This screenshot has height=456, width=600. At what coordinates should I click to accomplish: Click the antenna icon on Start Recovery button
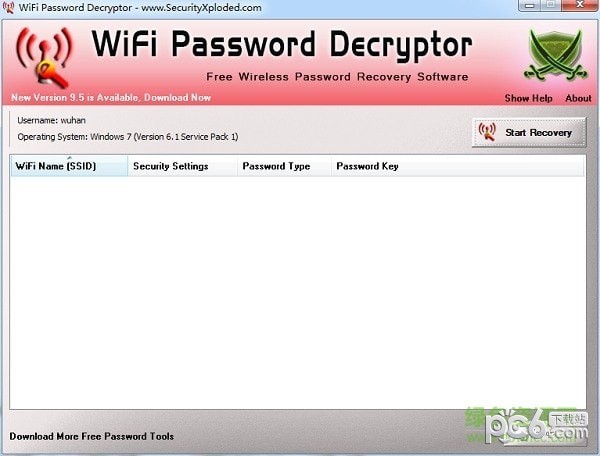487,132
